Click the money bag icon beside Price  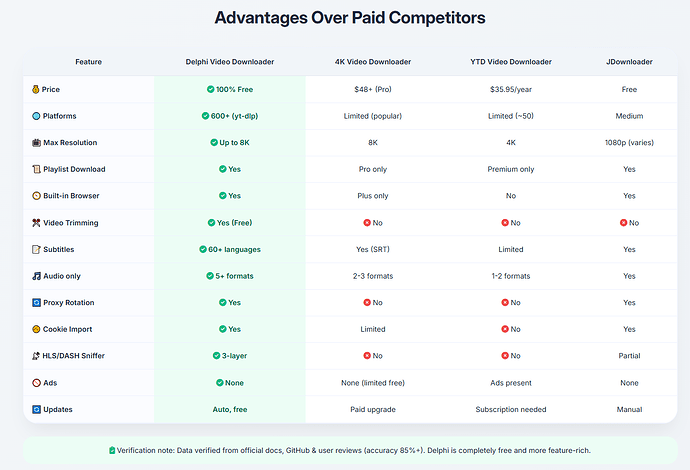coord(36,89)
